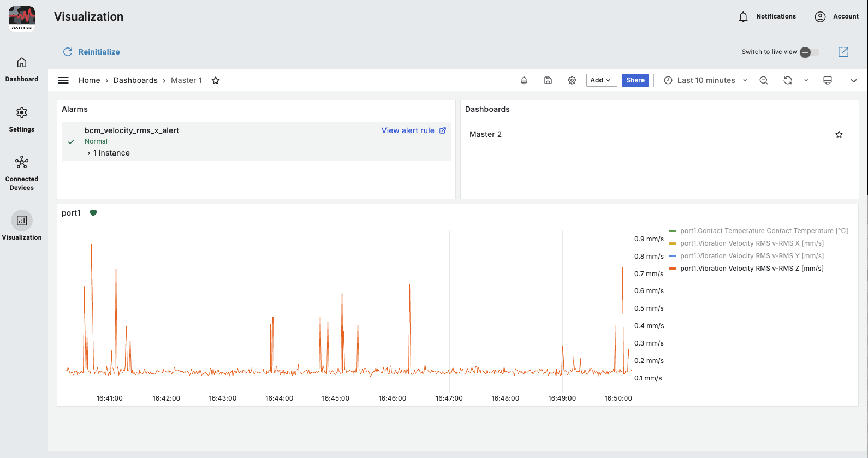Open the Add dropdown
The height and width of the screenshot is (458, 868).
coord(601,80)
